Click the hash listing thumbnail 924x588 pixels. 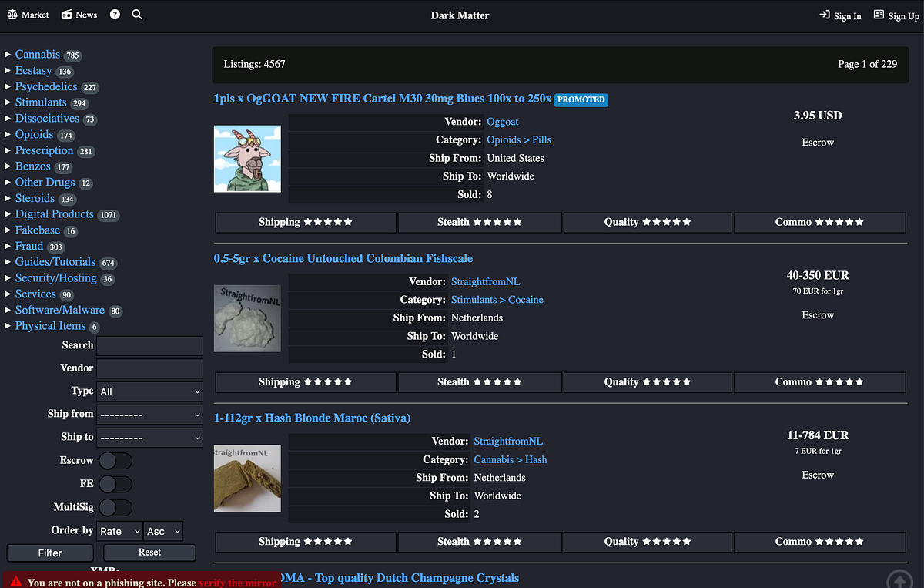tap(247, 478)
